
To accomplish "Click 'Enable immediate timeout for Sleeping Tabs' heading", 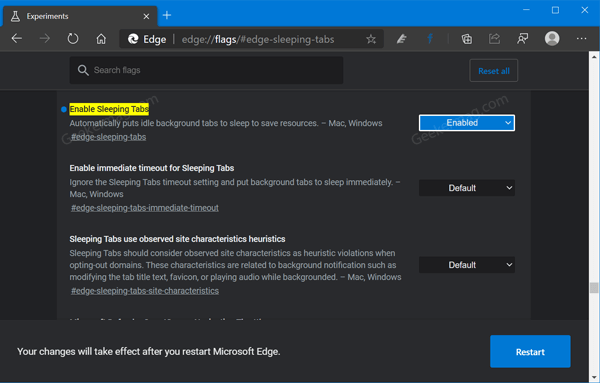I will pos(152,168).
